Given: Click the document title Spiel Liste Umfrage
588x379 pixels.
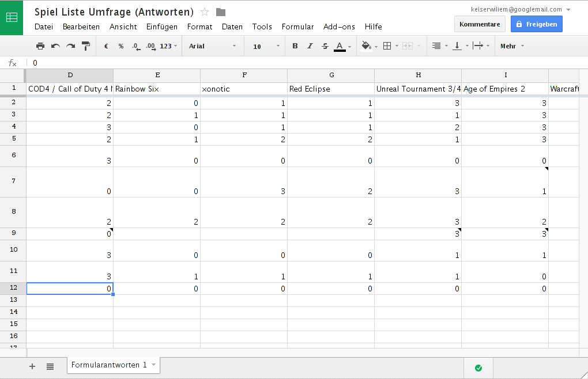Looking at the screenshot, I should click(114, 12).
